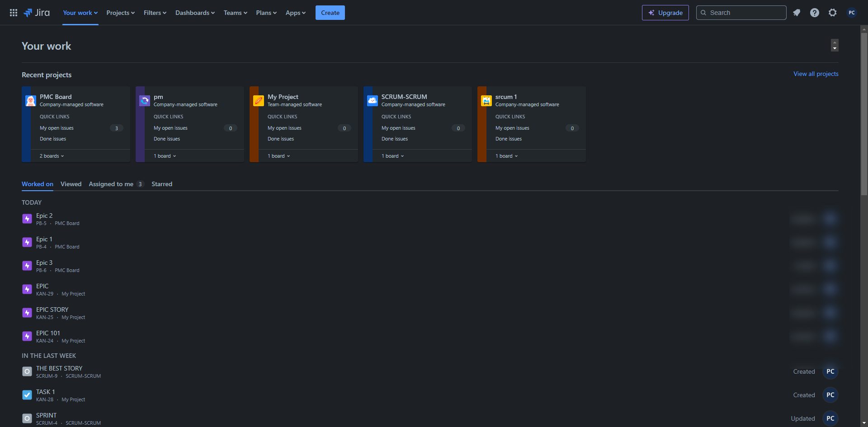Open the PC profile avatar menu
Screen dimensions: 868x427
(x=852, y=13)
